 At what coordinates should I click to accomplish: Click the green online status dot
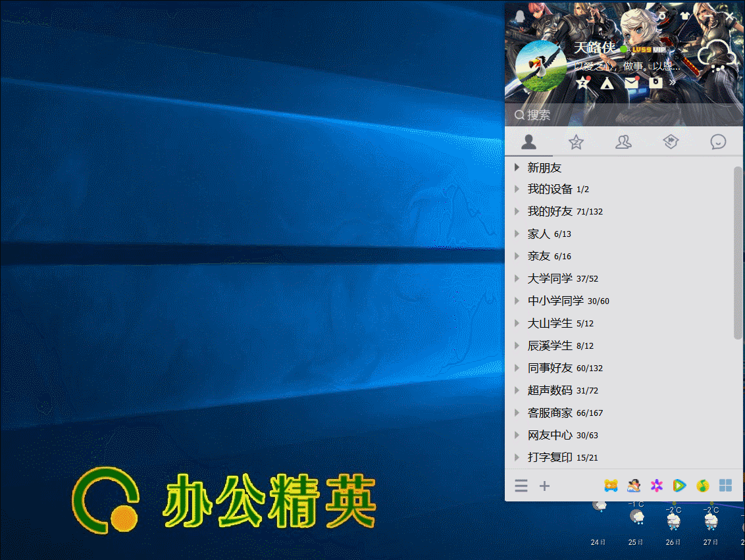click(623, 49)
